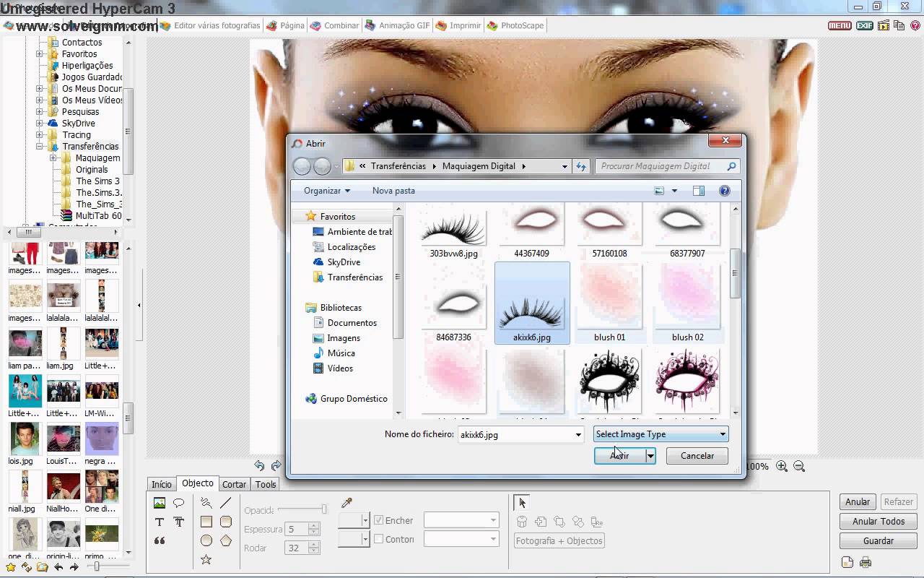Select the speech balloon tool
The image size is (924, 578).
point(179,503)
